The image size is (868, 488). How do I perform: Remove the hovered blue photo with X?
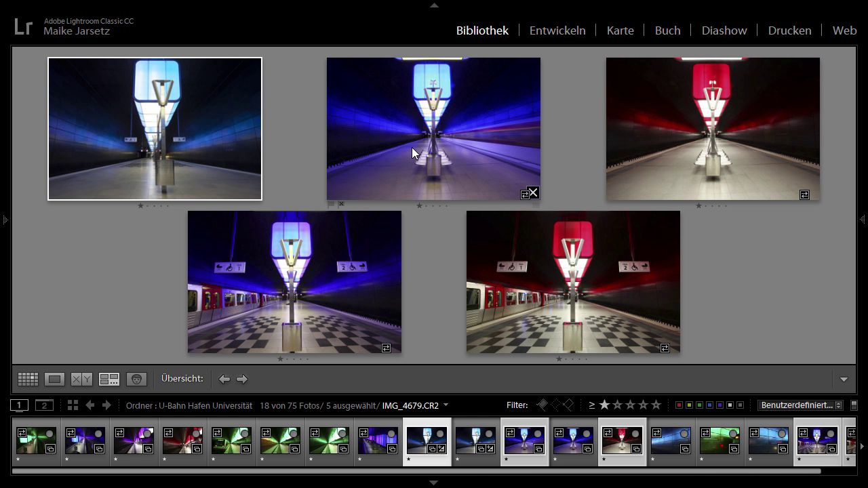533,193
